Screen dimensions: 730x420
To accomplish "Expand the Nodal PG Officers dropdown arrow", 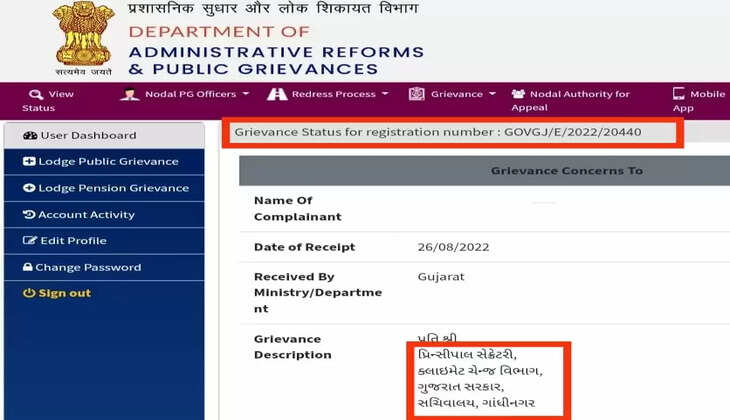I will point(246,94).
